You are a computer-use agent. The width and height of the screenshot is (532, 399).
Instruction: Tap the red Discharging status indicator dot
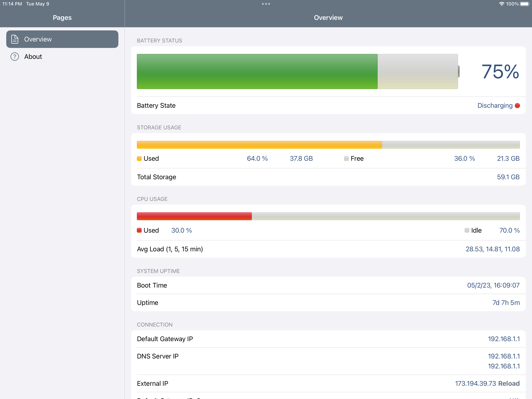coord(517,106)
